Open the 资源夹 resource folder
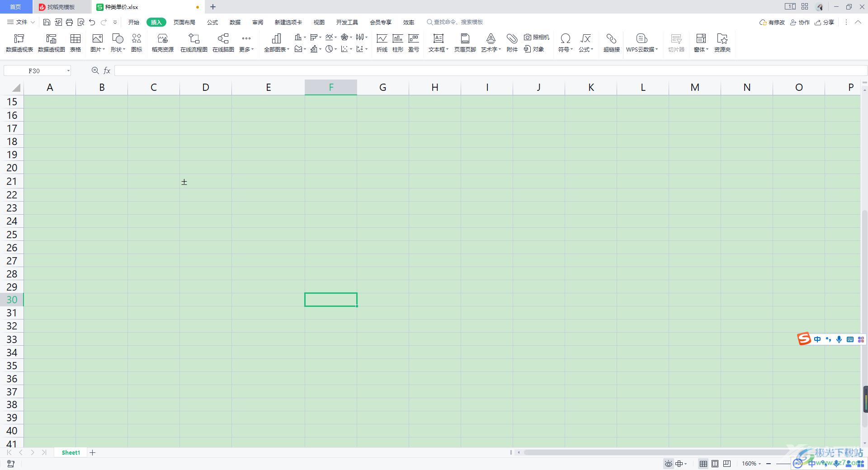Viewport: 868px width, 470px height. click(722, 43)
